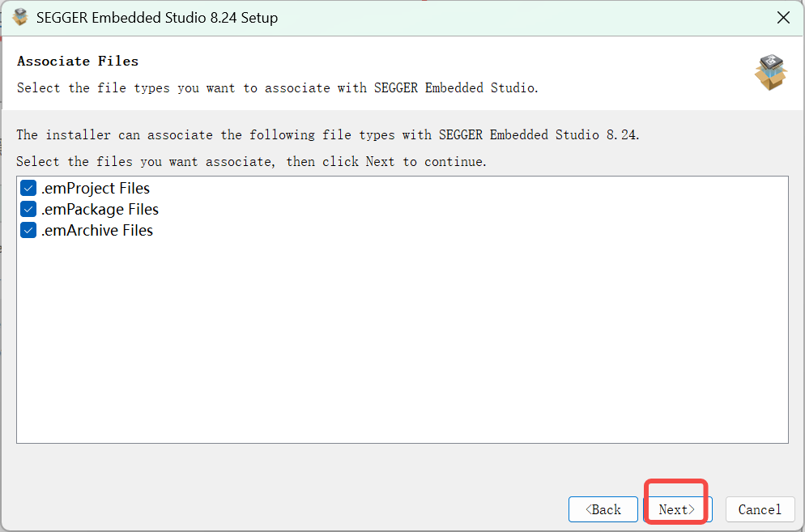Select the .emPackage Files label text
The width and height of the screenshot is (805, 532).
99,209
